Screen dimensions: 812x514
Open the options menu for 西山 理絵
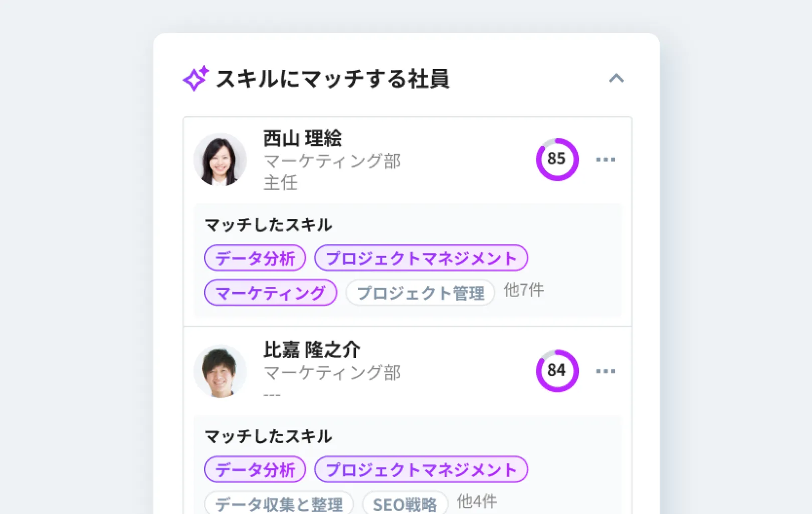point(606,159)
